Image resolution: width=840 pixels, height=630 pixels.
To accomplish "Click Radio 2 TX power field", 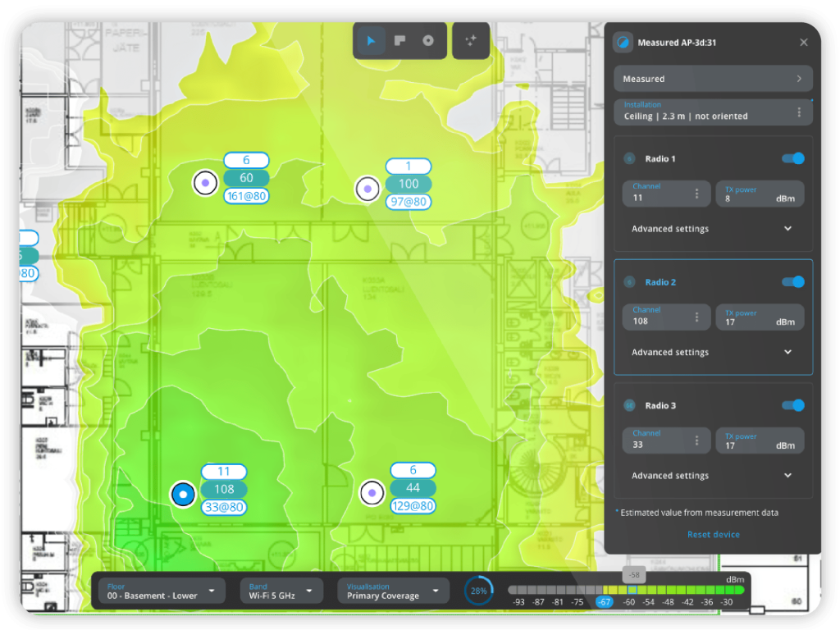I will 759,317.
